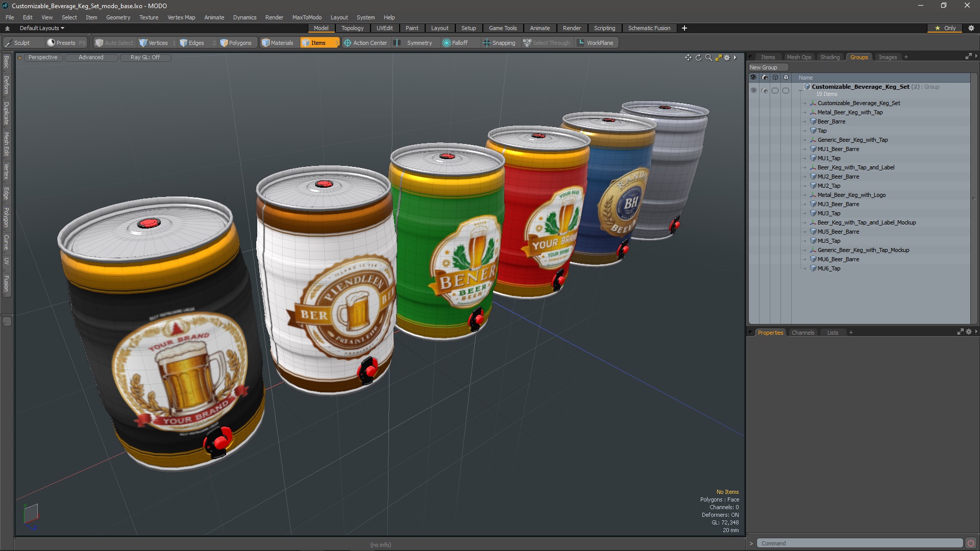The width and height of the screenshot is (980, 551).
Task: Open the Geometry menu
Action: (118, 17)
